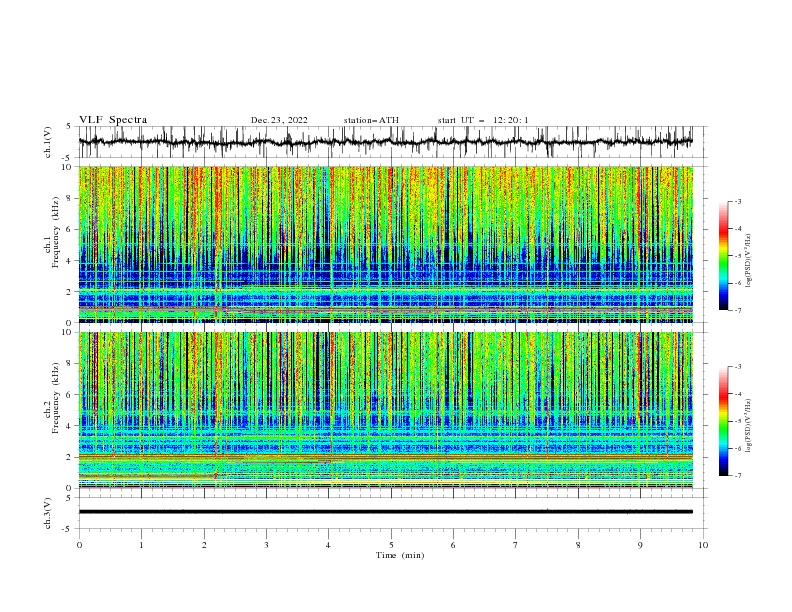Click the 'ch.3(V)' axis label
Screen dimensions: 792x612
click(48, 513)
